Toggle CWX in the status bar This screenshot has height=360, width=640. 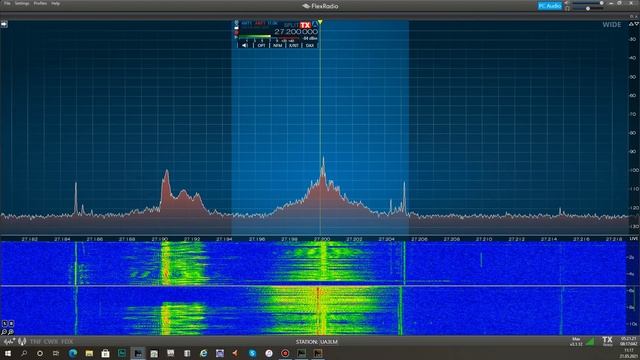(51, 342)
